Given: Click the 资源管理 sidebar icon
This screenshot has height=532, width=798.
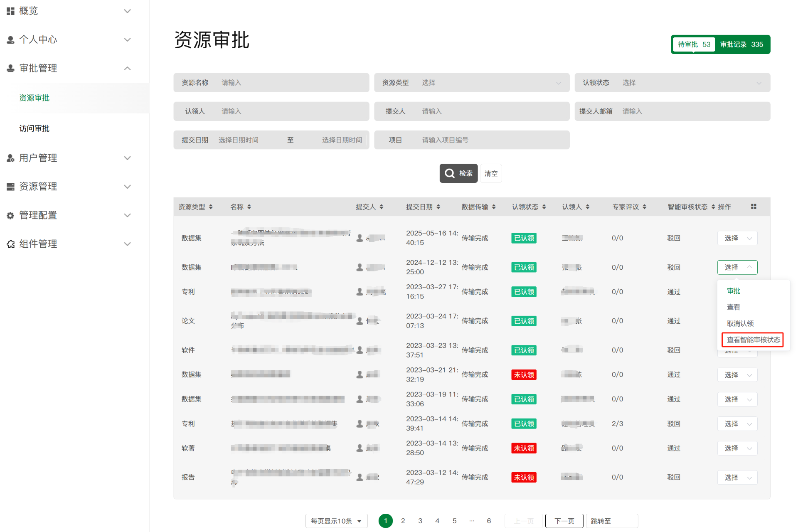Looking at the screenshot, I should click(x=10, y=187).
